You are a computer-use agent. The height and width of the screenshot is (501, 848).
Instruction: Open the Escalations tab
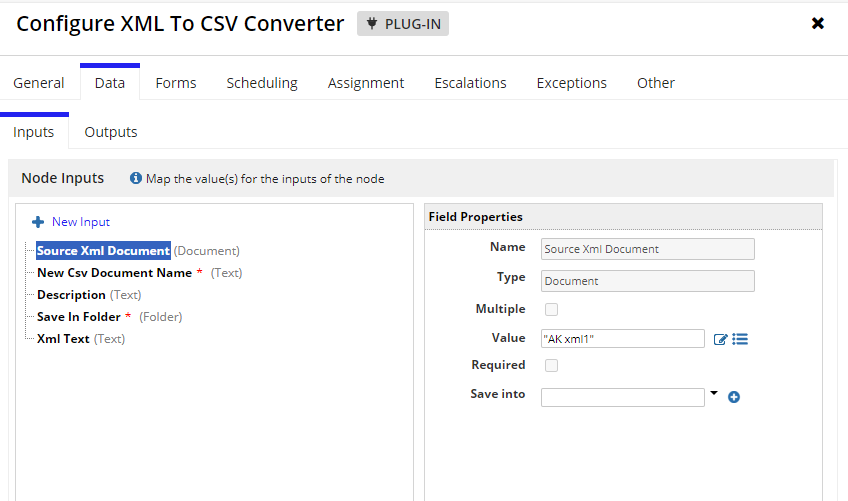[x=471, y=83]
